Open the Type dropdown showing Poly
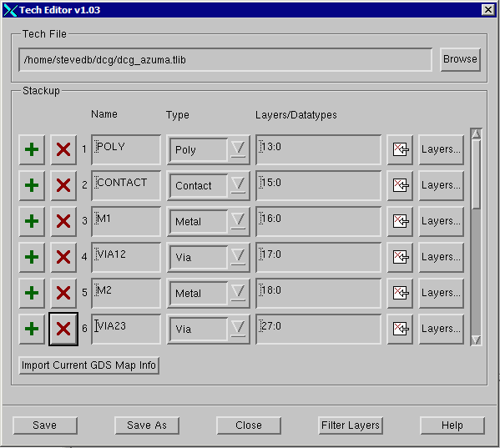This screenshot has width=500, height=448. click(x=208, y=149)
